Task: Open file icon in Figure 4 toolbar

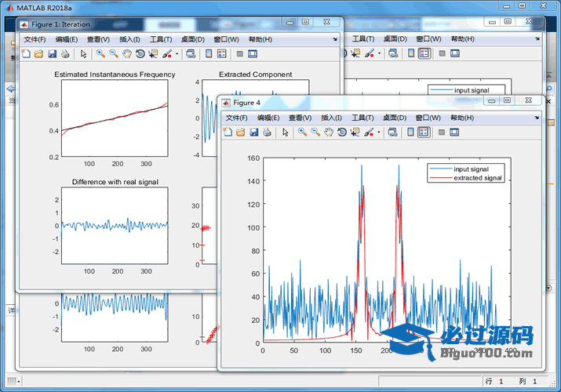Action: point(241,132)
